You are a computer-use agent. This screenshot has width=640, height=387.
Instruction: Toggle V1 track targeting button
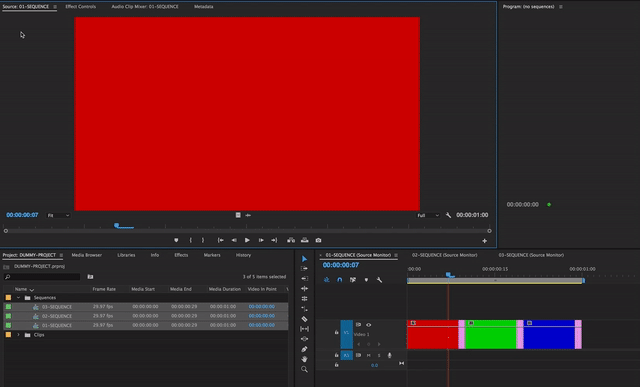tap(347, 333)
